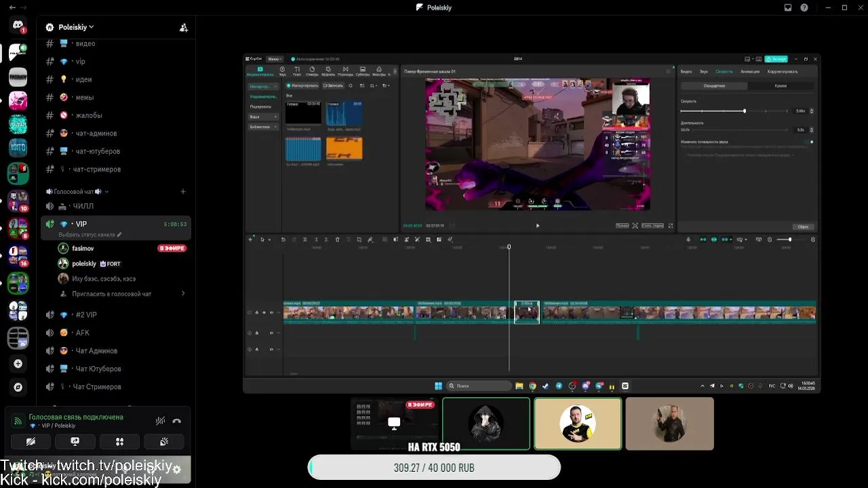This screenshot has height=488, width=868.
Task: Switch to the Анимация tab in streamed CapCut
Action: pos(750,71)
